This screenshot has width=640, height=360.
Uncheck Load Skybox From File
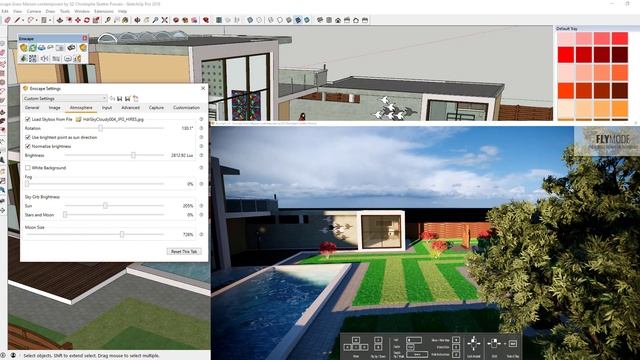coord(28,120)
